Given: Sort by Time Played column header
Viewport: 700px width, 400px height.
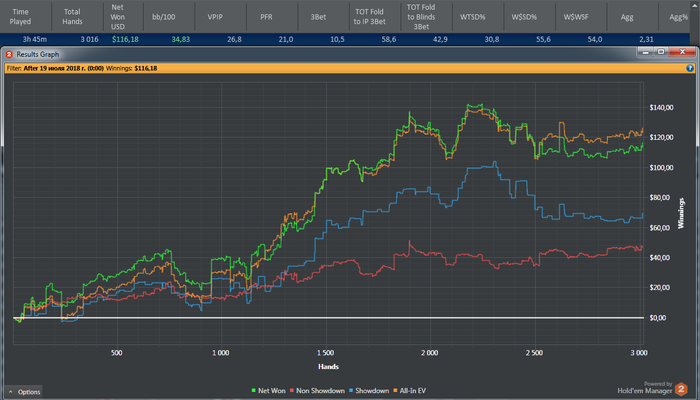Looking at the screenshot, I should [x=21, y=17].
